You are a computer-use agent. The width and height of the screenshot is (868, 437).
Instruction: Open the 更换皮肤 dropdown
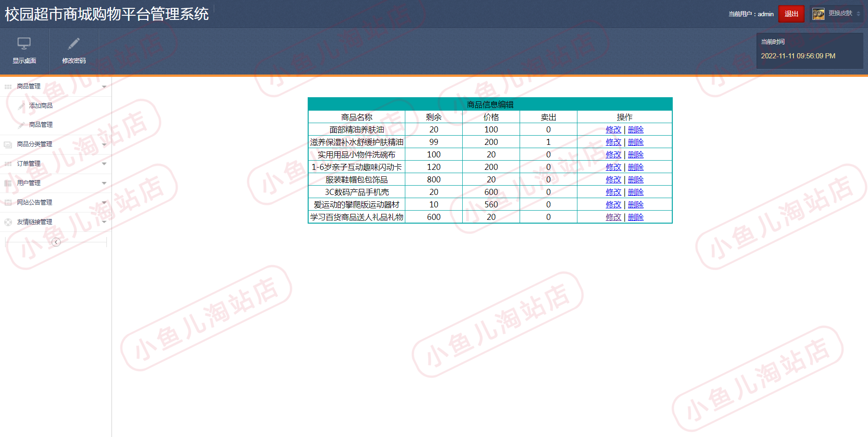(x=837, y=13)
